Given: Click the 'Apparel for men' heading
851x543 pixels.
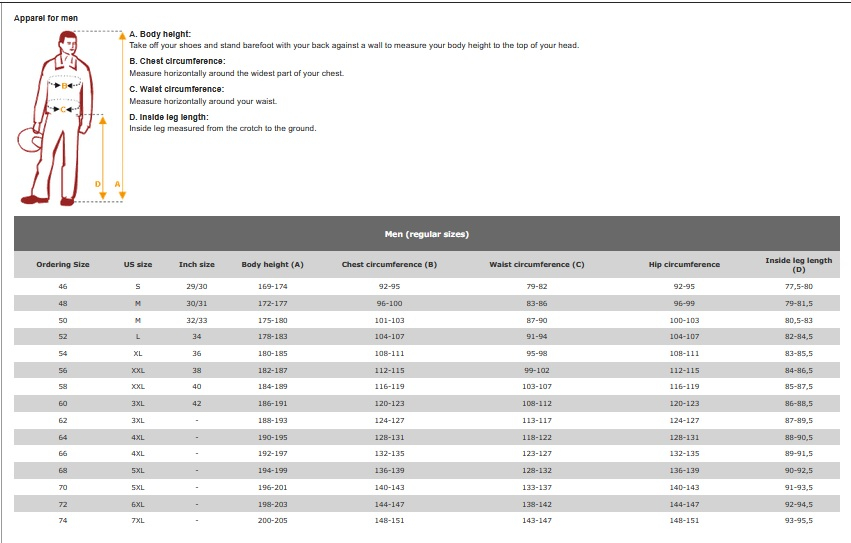Looking at the screenshot, I should tap(44, 18).
